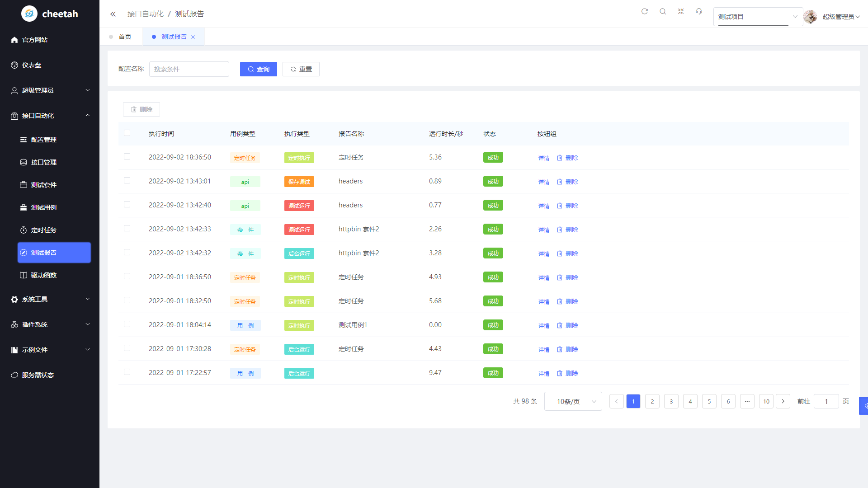This screenshot has height=488, width=868.
Task: Click the 配置名称 search input field
Action: [x=189, y=69]
